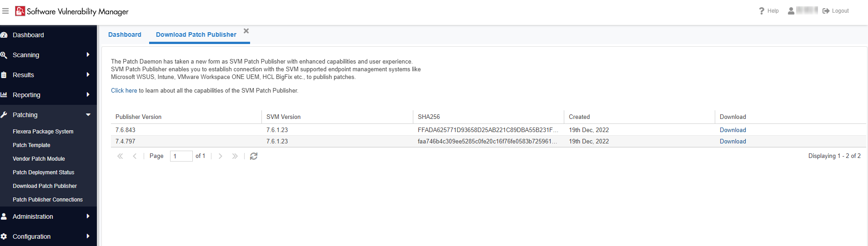Click the user profile icon
Screen dimensions: 868x246
click(x=791, y=11)
